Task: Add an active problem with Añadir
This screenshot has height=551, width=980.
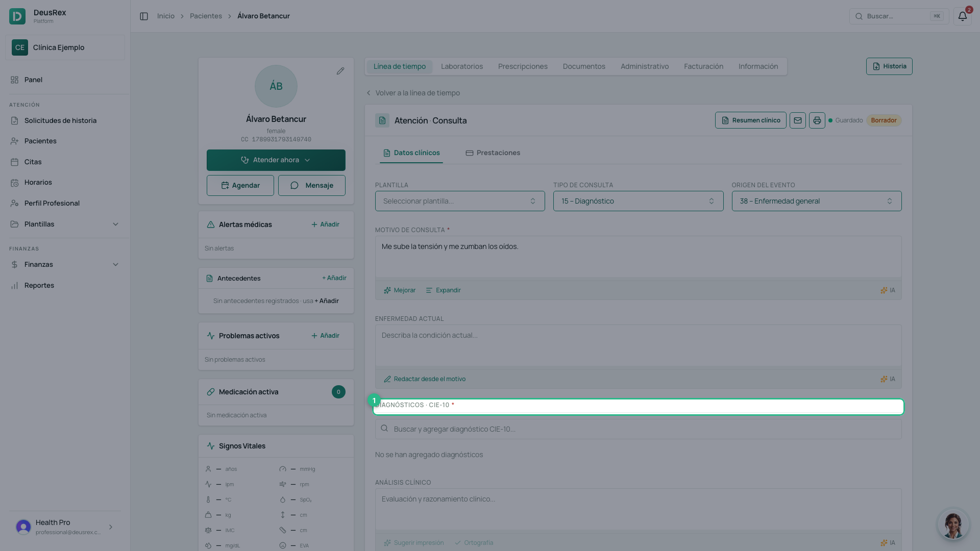Action: coord(325,336)
